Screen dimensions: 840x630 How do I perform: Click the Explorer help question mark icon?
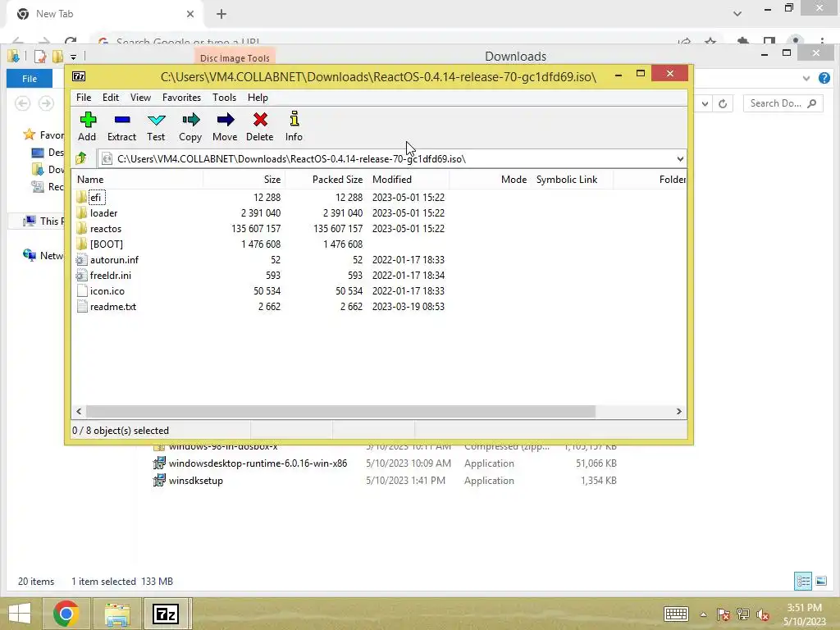coord(824,78)
